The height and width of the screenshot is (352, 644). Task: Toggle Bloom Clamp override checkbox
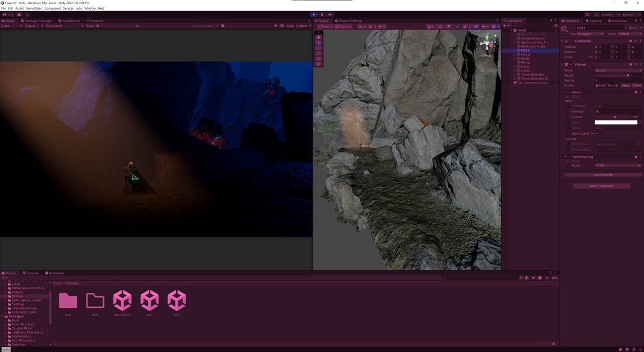[x=569, y=128]
